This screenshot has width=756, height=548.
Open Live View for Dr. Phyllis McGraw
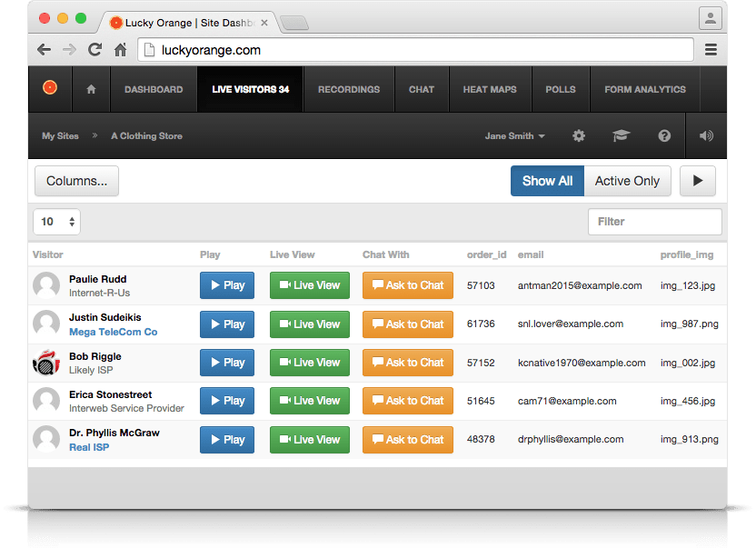pyautogui.click(x=310, y=440)
